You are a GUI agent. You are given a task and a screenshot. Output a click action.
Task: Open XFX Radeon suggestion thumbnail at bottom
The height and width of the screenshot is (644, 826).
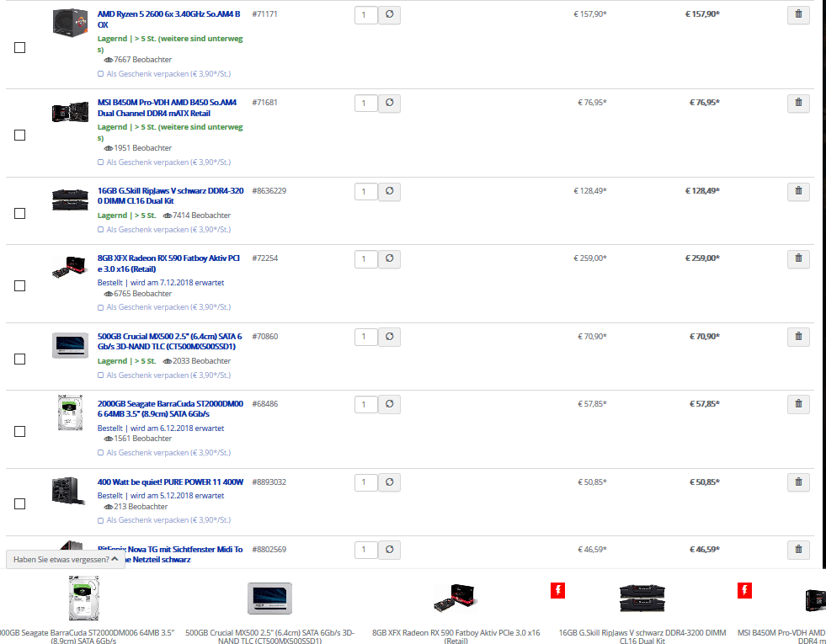click(456, 598)
